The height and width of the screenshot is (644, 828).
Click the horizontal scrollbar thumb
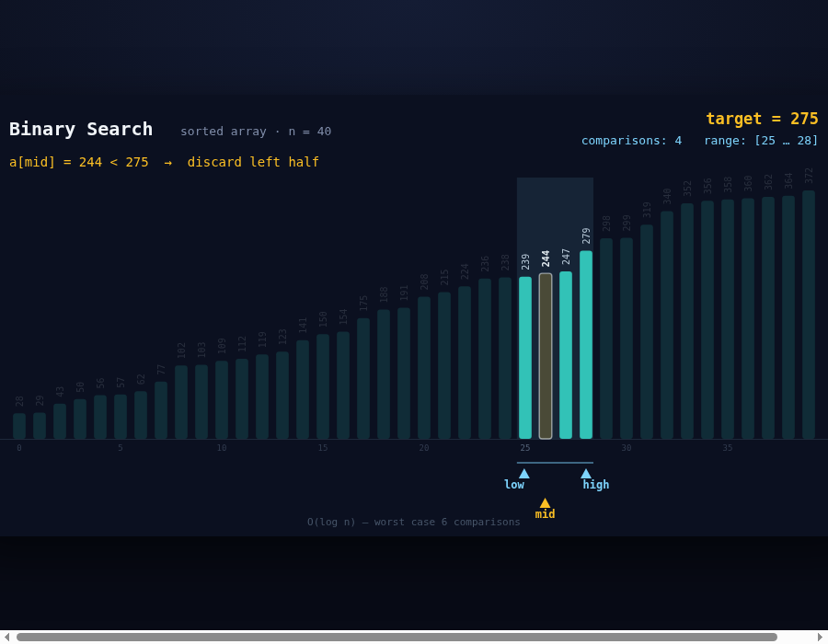(x=397, y=638)
